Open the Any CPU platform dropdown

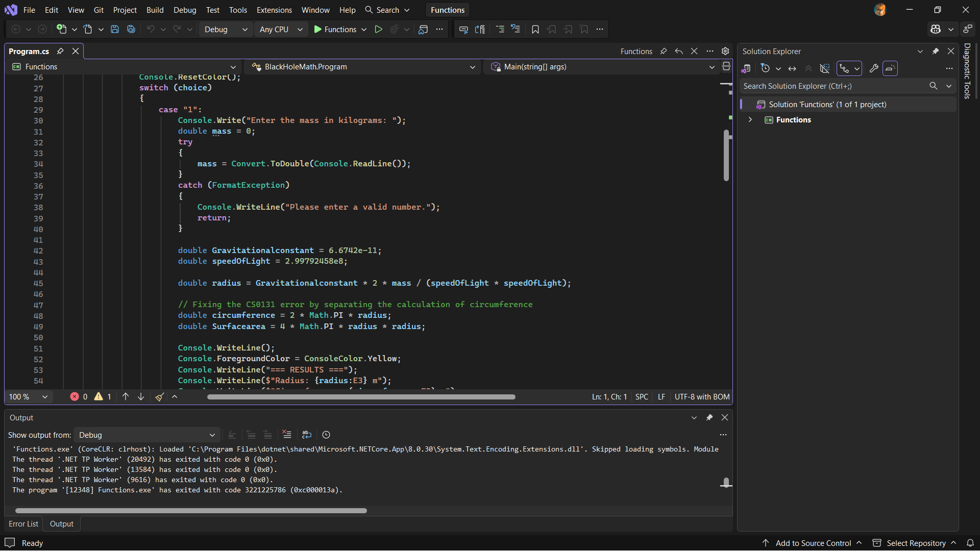(x=281, y=30)
